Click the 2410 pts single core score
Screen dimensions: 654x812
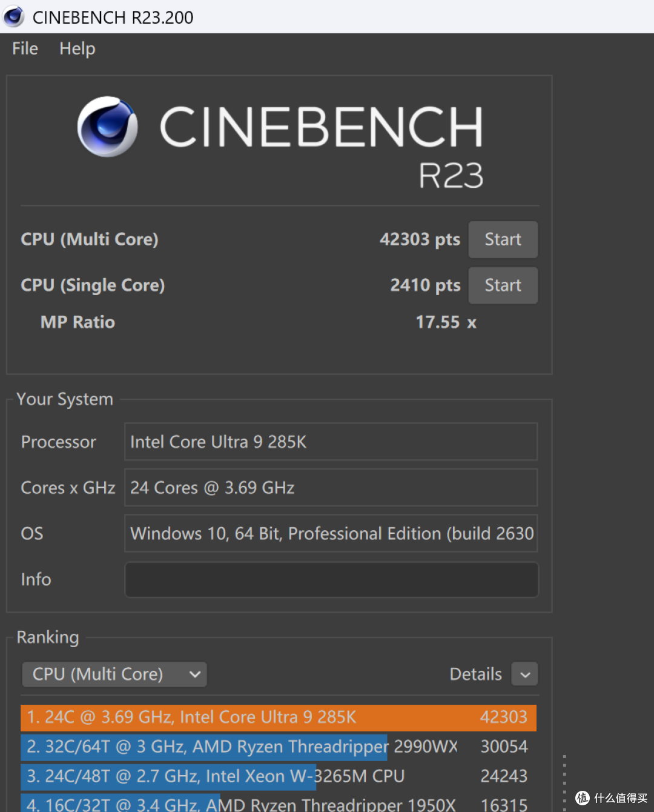425,285
